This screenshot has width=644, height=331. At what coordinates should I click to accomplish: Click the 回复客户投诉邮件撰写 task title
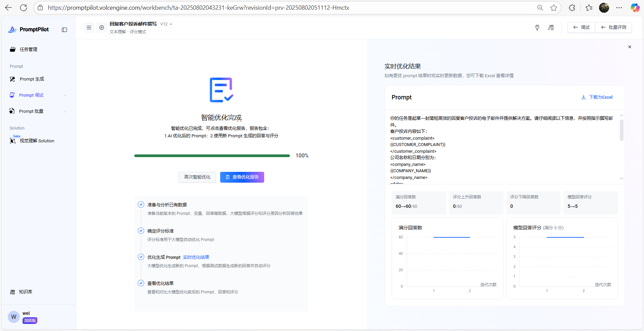133,24
